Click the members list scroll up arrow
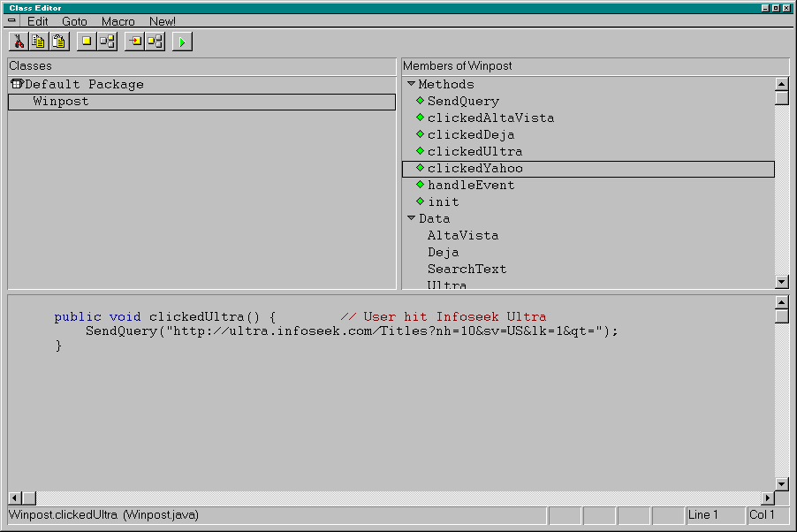The height and width of the screenshot is (532, 797). point(782,83)
